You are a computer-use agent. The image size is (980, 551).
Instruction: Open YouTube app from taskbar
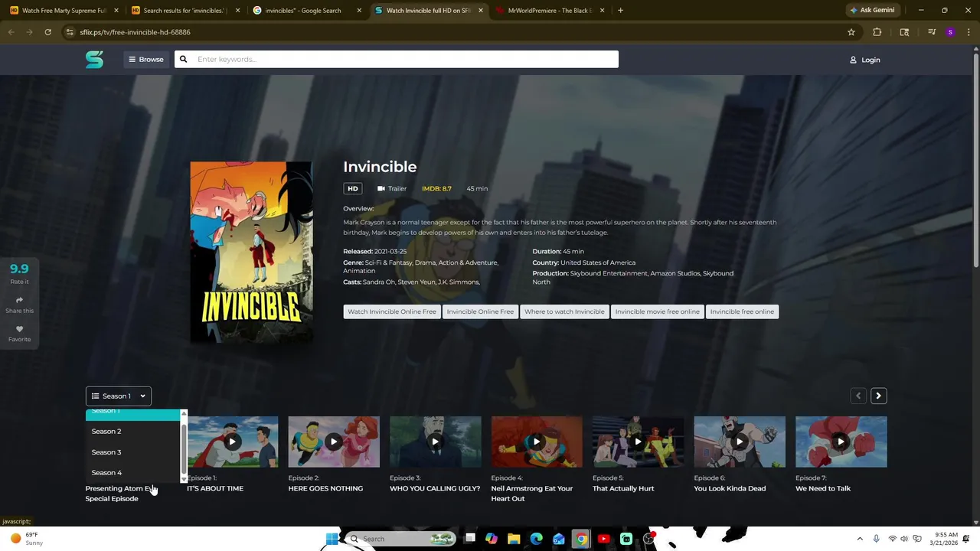pyautogui.click(x=603, y=539)
